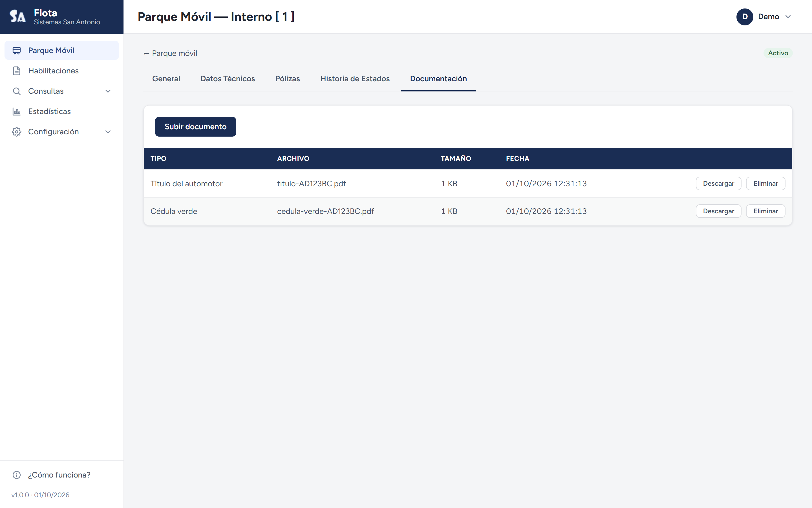Go back via ← Parque móvil link
The height and width of the screenshot is (508, 812).
pyautogui.click(x=171, y=53)
